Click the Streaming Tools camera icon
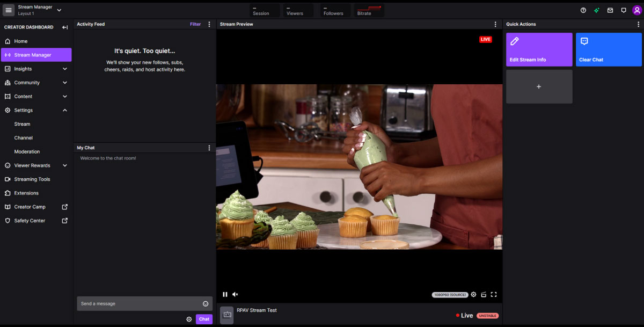The width and height of the screenshot is (644, 327). point(8,179)
